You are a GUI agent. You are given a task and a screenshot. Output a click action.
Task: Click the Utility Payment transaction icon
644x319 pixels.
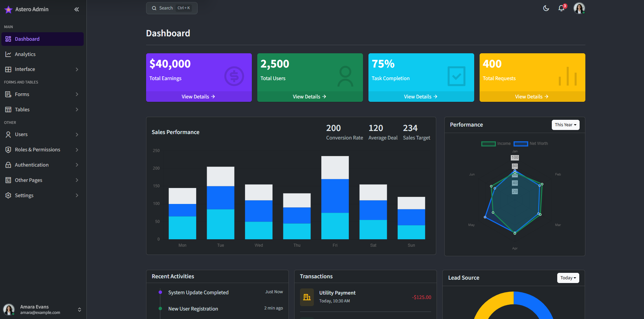point(307,297)
